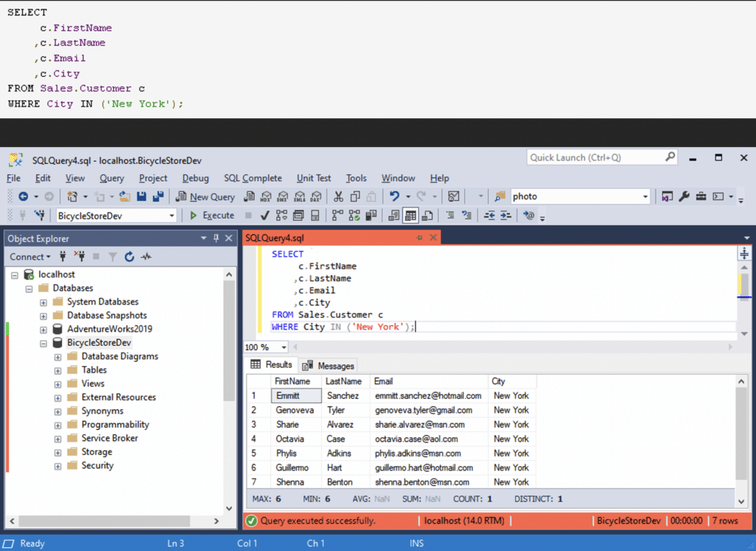The height and width of the screenshot is (551, 756).
Task: Select the BicycleStoreDev database node
Action: point(99,343)
